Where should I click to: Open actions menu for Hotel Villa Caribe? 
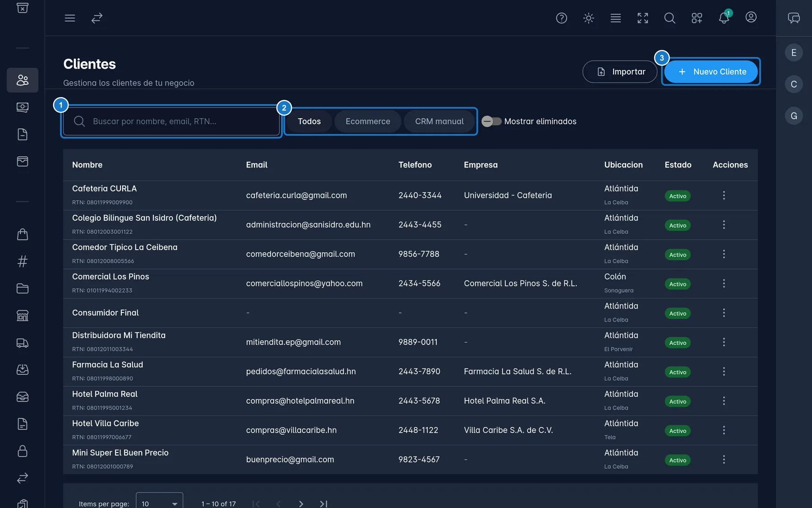724,430
